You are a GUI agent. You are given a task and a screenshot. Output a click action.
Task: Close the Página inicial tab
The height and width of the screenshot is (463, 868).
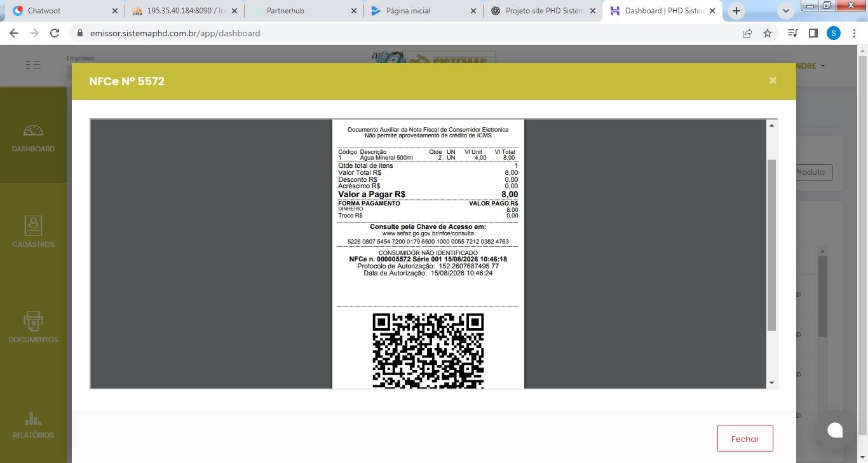point(473,11)
